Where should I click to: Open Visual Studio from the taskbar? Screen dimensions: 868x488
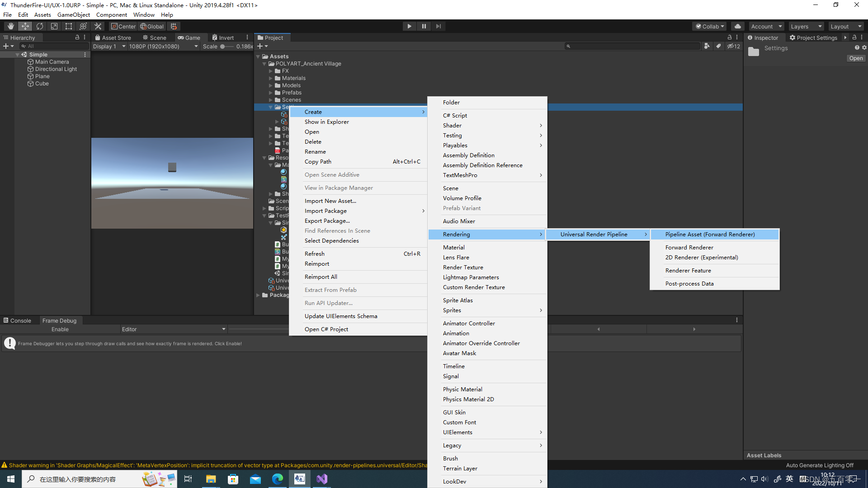321,479
